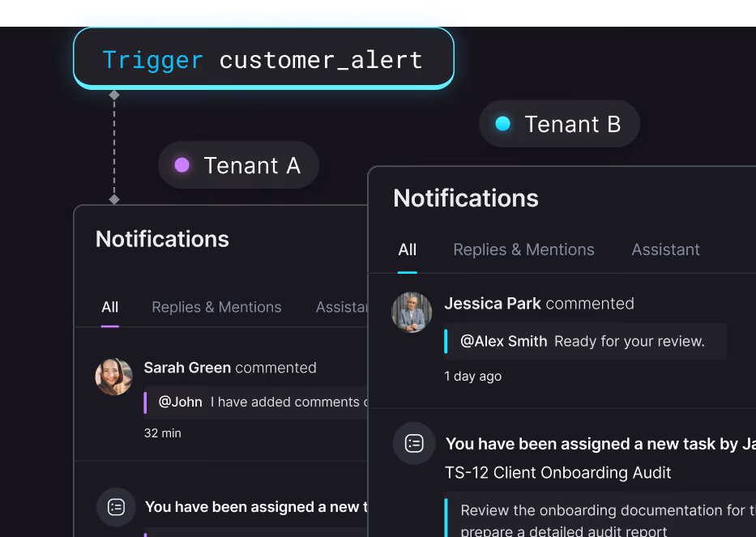Click the cyan dot in Tenant B

503,124
